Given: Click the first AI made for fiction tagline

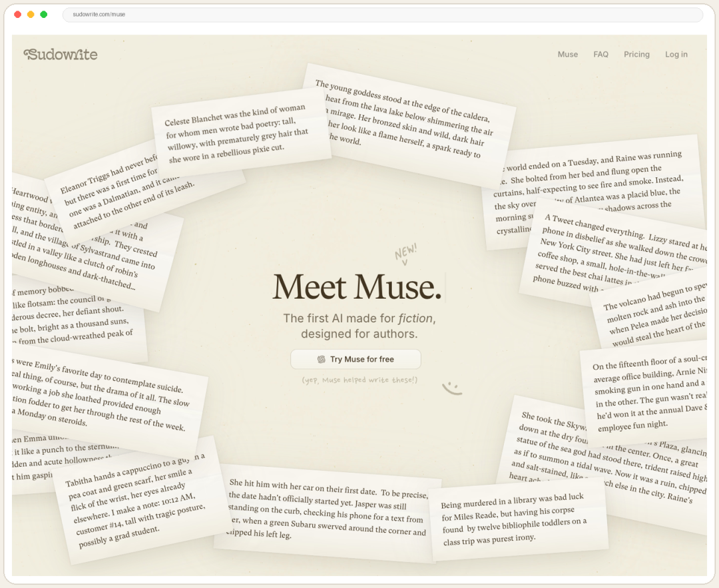Looking at the screenshot, I should (359, 326).
